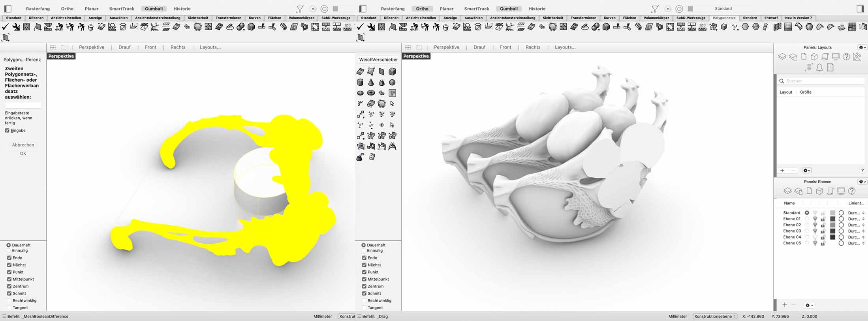This screenshot has width=868, height=321.
Task: Toggle visibility bulb of Ebene 04
Action: point(815,237)
